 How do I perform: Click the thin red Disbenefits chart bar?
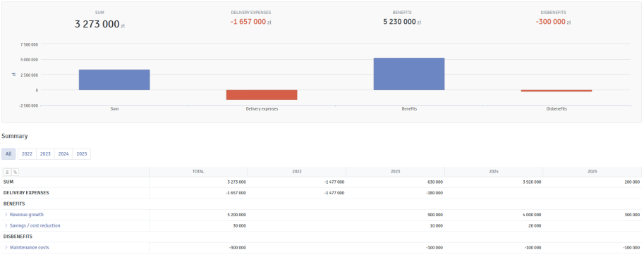[x=557, y=91]
